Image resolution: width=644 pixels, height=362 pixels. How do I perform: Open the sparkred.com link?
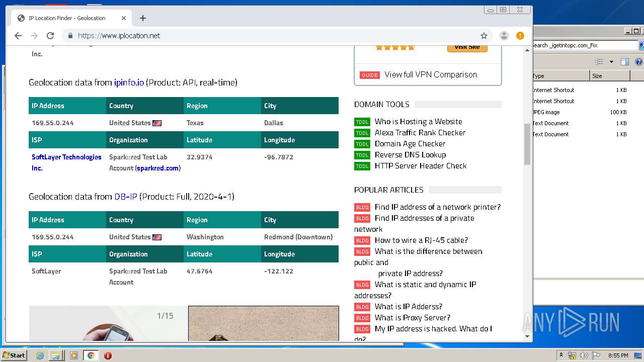(157, 168)
